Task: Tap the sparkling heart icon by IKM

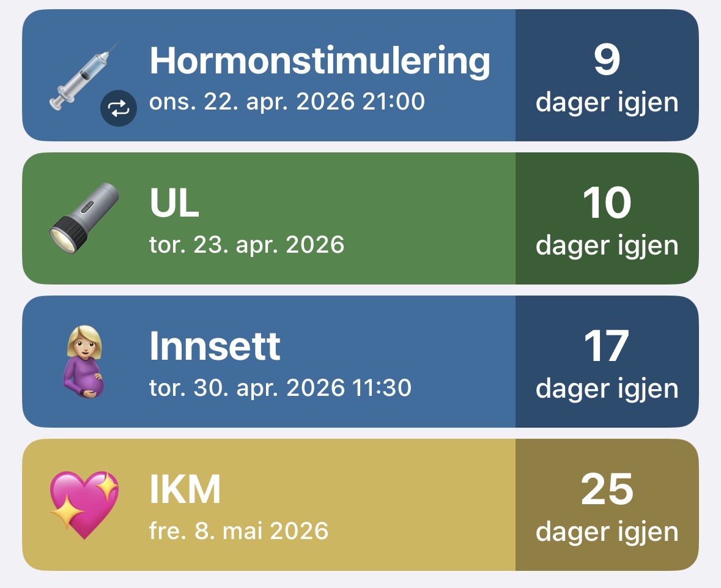Action: pyautogui.click(x=83, y=505)
